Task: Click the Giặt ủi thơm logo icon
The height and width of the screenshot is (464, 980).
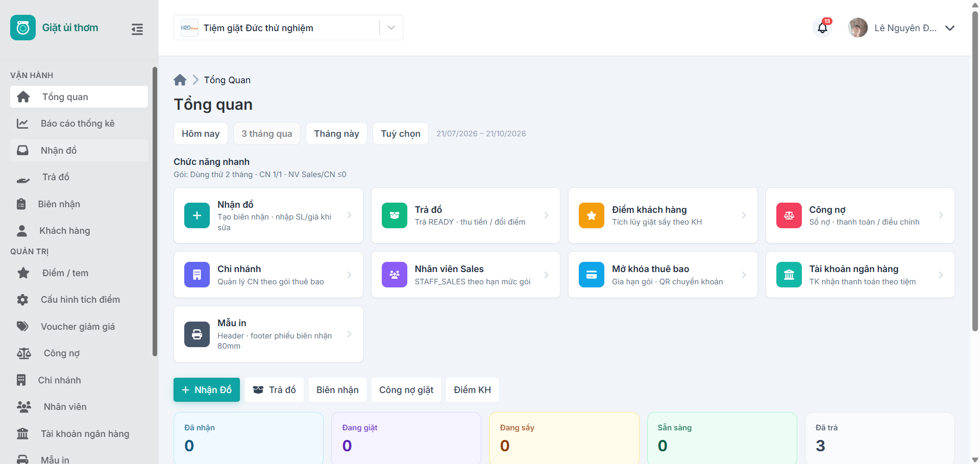Action: click(x=23, y=28)
